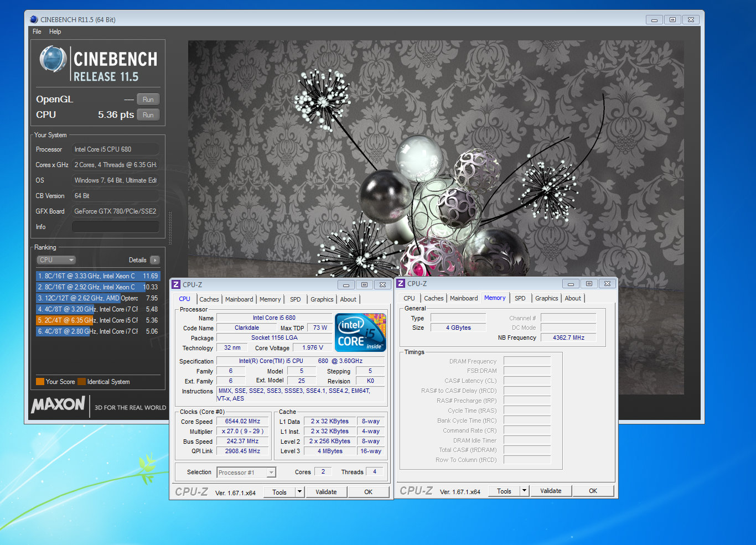This screenshot has width=756, height=545.
Task: Select ranking row 8C/16T @ 3.33 GHz Xeon
Action: click(98, 276)
